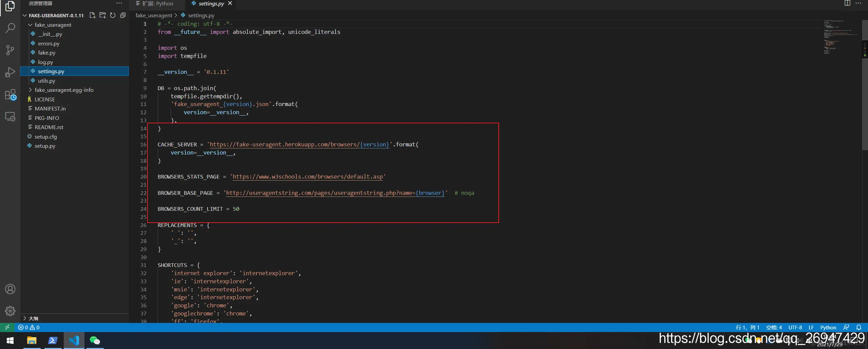Open the LICENSE file
The height and width of the screenshot is (349, 868).
click(x=44, y=99)
